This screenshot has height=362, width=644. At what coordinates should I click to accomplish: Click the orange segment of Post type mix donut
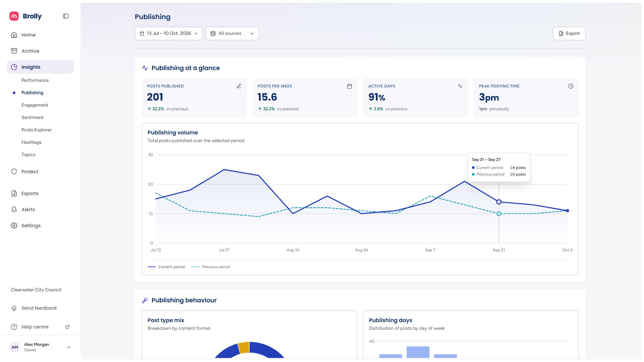click(x=244, y=347)
